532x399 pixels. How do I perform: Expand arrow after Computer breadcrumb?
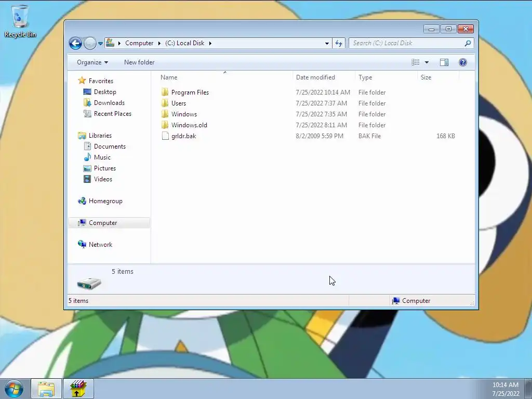[x=159, y=43]
